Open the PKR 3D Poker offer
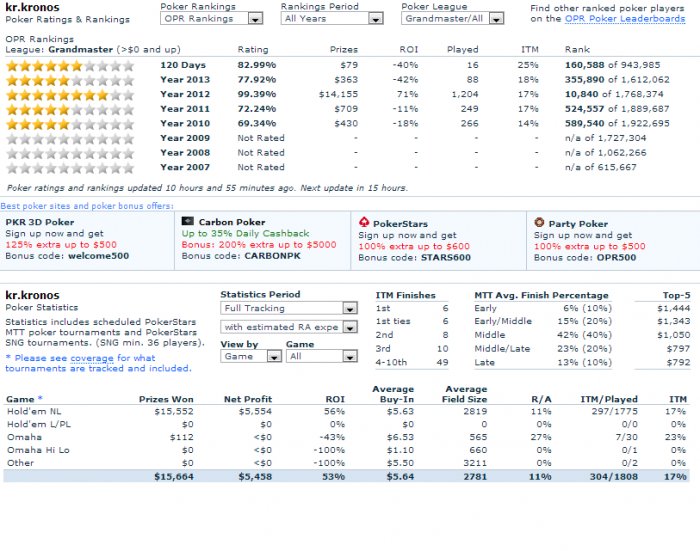The width and height of the screenshot is (700, 551). click(x=40, y=222)
